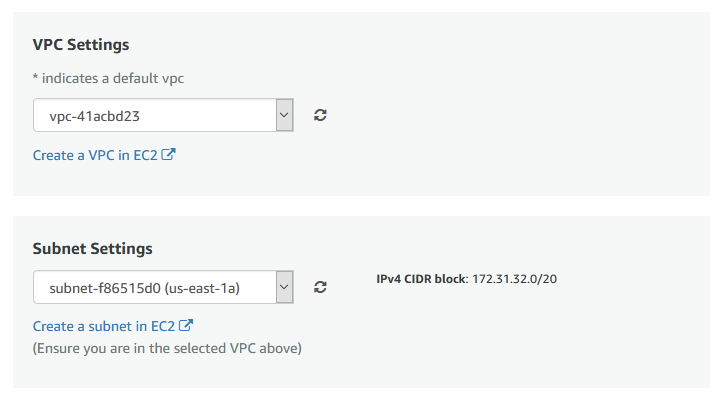Click the IPv4 CIDR block label

tap(422, 279)
